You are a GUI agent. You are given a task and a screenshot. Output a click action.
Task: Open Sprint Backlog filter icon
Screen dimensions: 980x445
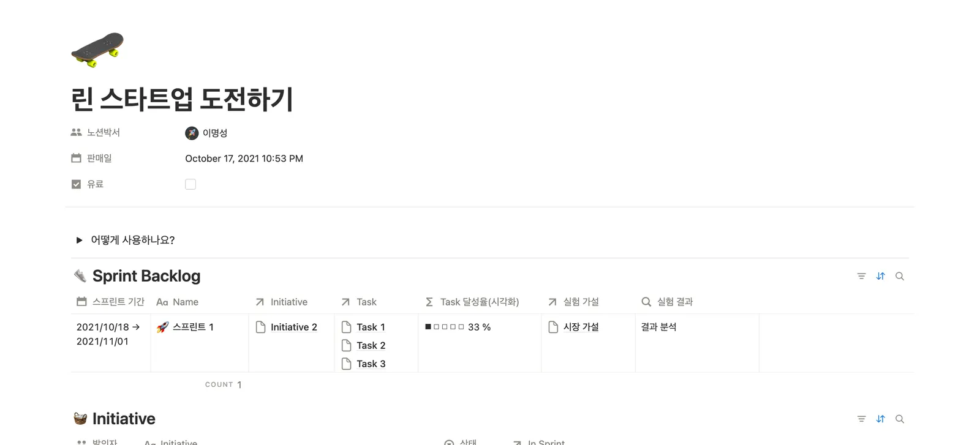pos(861,276)
